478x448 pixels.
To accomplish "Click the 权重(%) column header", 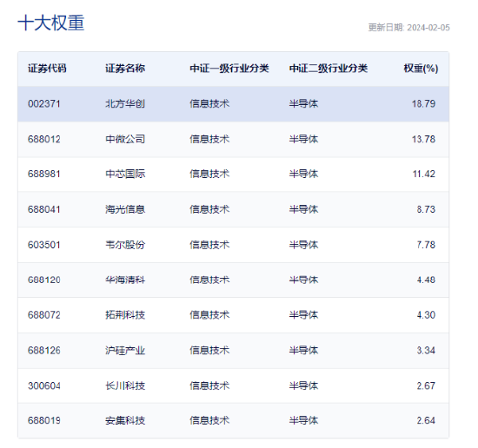I will (x=421, y=69).
